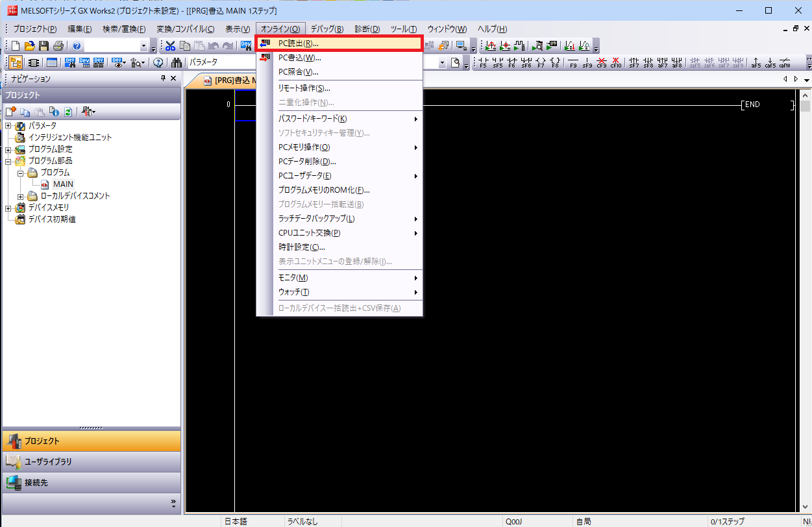812x527 pixels.
Task: Insert a parallel open contact (sF5)
Action: (x=497, y=63)
